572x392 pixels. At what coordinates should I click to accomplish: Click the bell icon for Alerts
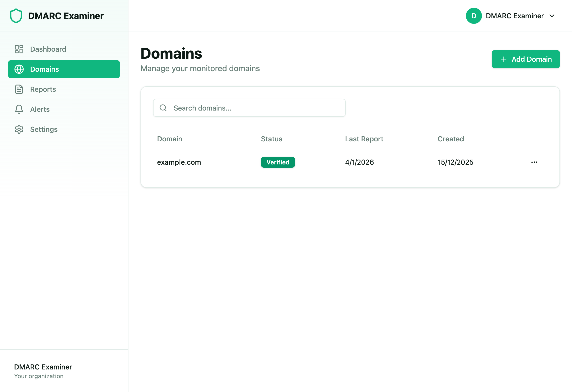(x=19, y=109)
